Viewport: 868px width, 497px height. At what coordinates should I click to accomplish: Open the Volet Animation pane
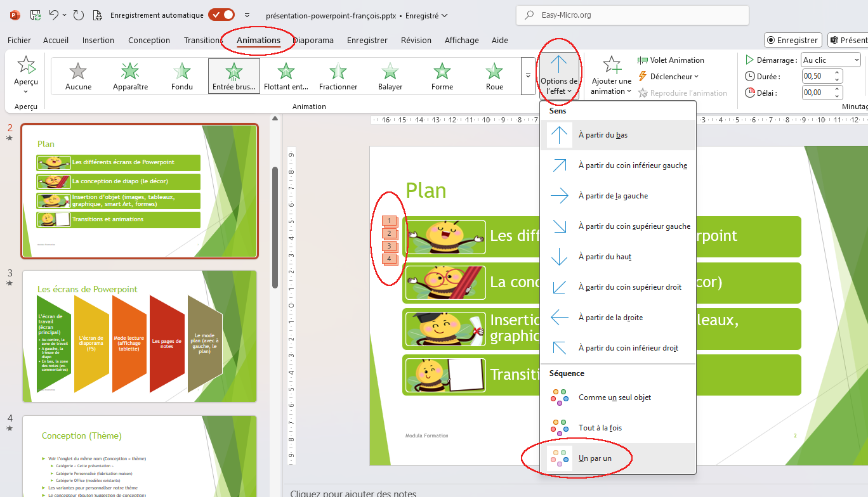[671, 60]
